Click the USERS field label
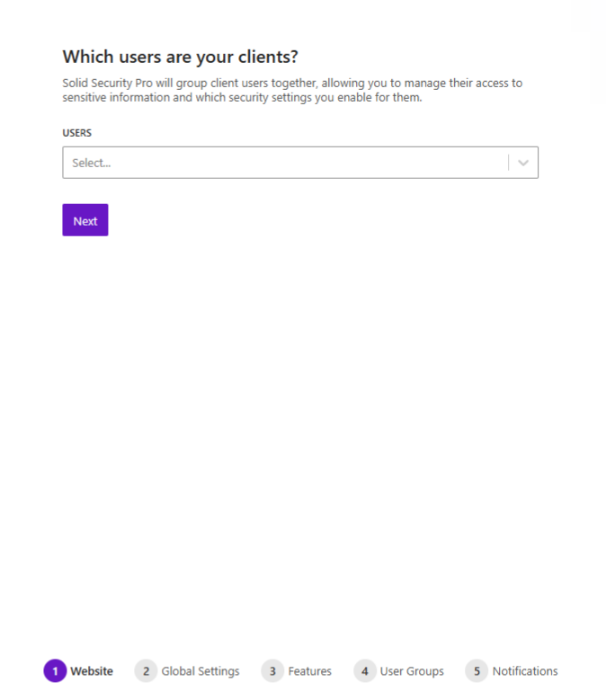 coord(77,133)
